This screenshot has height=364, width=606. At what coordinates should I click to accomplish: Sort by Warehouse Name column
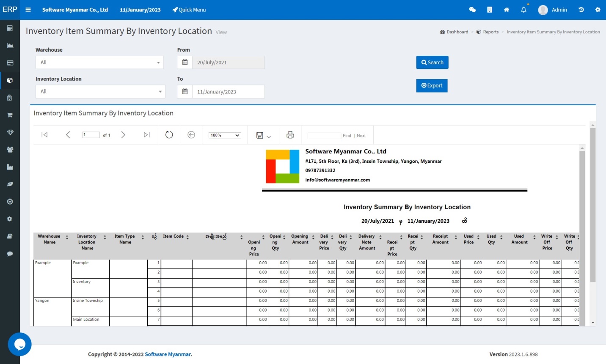[67, 238]
